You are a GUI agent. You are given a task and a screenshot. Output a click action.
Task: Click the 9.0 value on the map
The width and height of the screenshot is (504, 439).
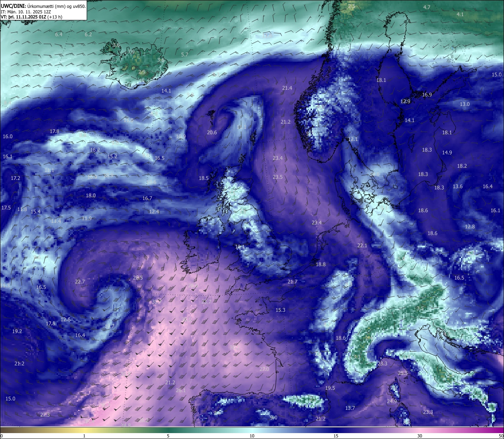[x=274, y=418]
